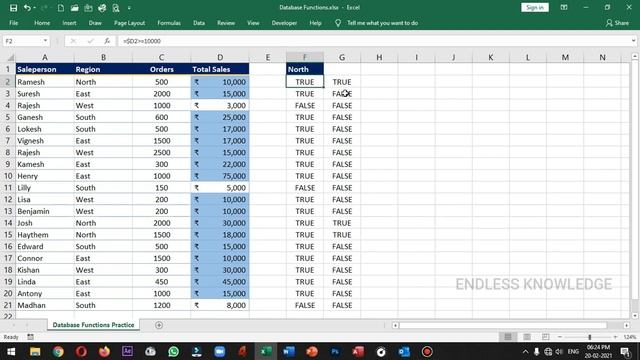Select column G header
Image resolution: width=640 pixels, height=360 pixels.
click(x=342, y=58)
